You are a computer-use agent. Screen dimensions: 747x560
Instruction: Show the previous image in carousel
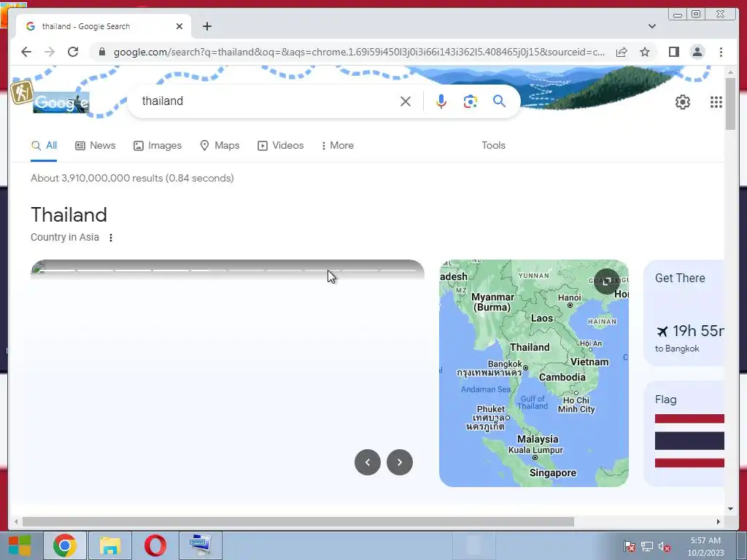[368, 462]
